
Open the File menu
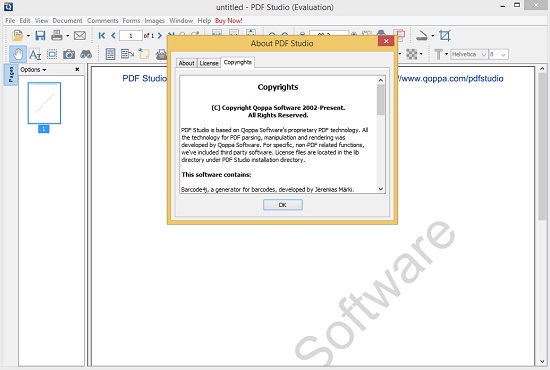pyautogui.click(x=10, y=21)
